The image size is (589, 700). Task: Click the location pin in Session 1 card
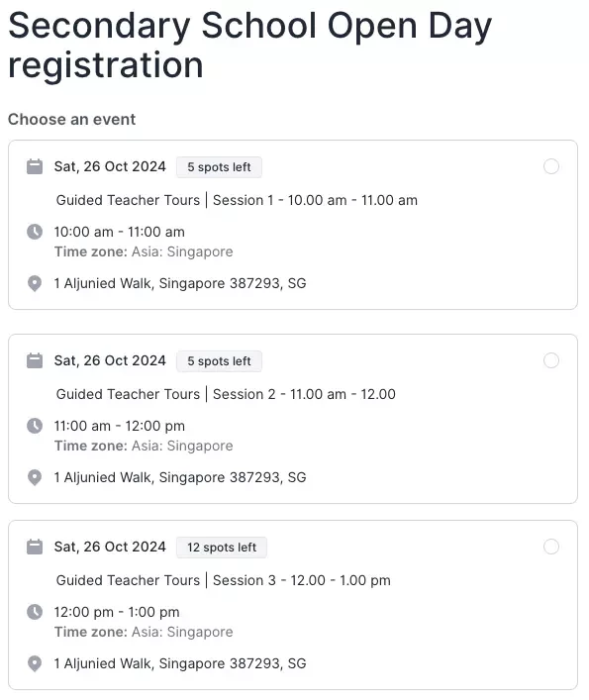[35, 283]
